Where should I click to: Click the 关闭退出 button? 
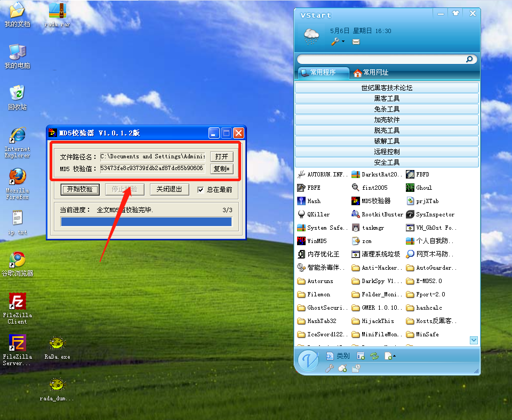[x=170, y=189]
